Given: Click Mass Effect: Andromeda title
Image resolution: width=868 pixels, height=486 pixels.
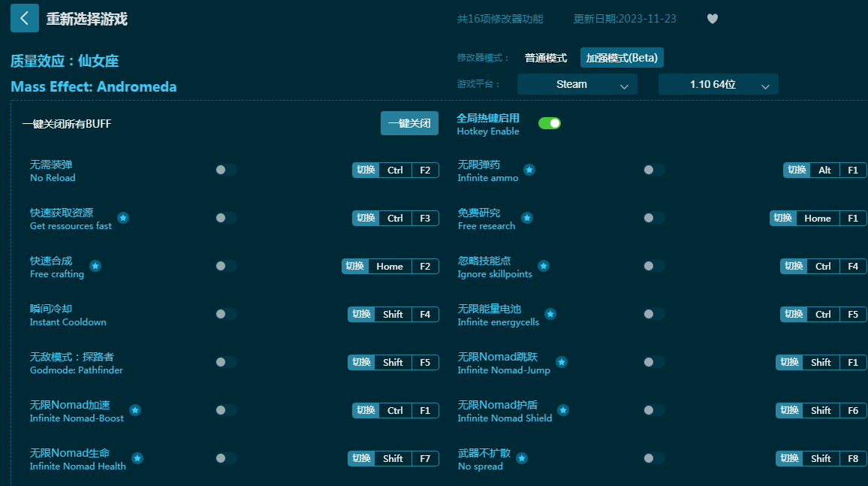Looking at the screenshot, I should point(94,87).
